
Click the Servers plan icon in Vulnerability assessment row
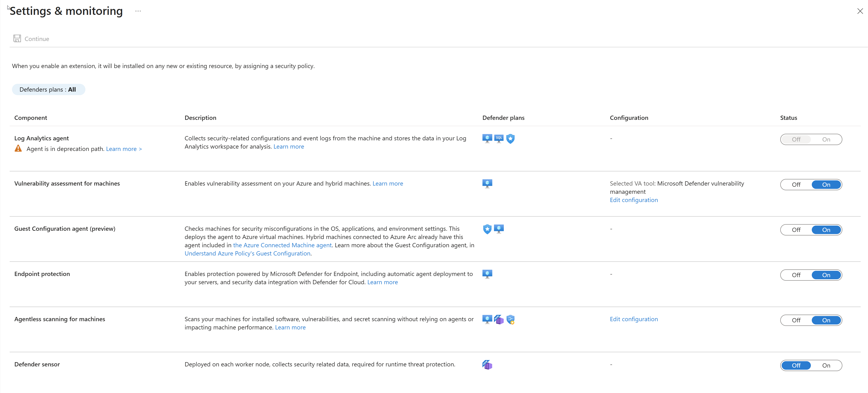coord(487,184)
